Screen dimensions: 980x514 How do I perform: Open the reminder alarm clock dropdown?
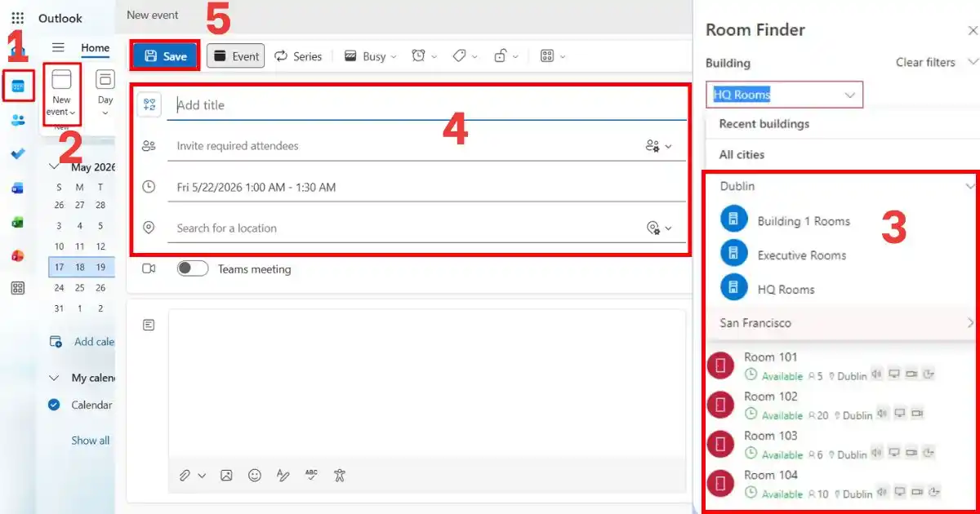click(424, 55)
